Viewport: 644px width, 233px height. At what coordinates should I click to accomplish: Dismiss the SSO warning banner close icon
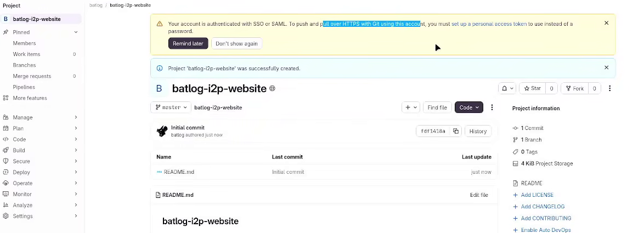[606, 23]
